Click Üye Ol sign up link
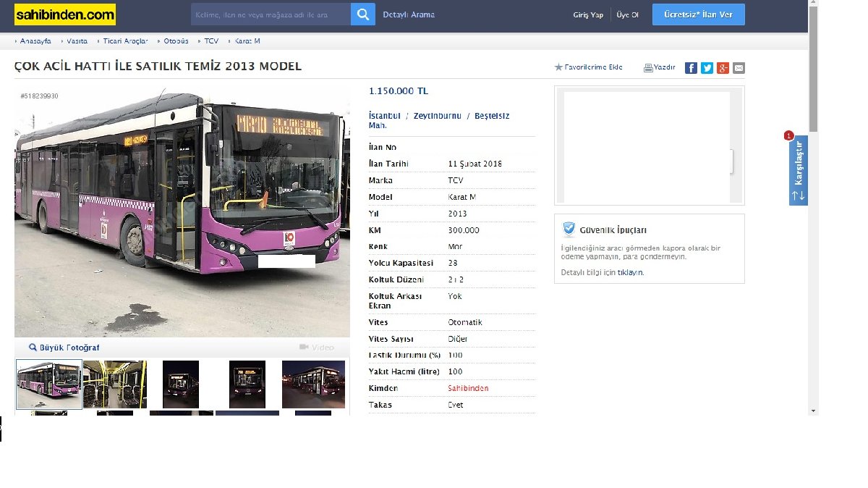Screen dimensions: 868x488 pos(627,15)
